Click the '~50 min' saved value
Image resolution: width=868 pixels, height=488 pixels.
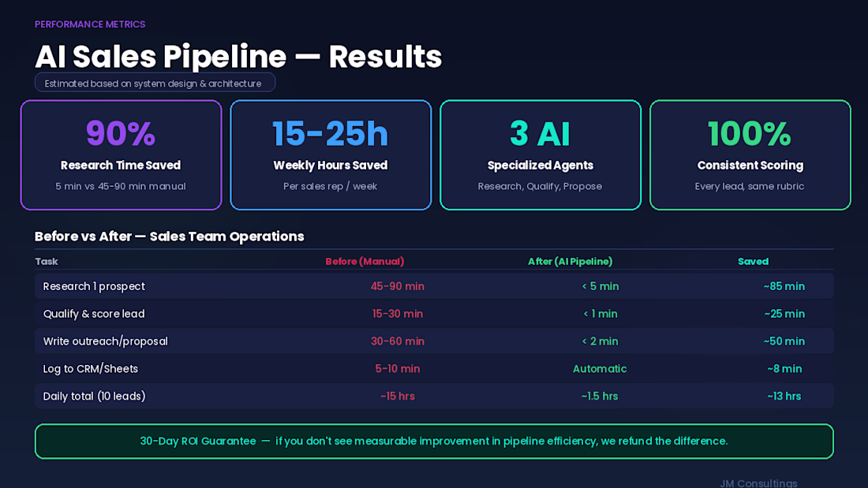pos(784,341)
